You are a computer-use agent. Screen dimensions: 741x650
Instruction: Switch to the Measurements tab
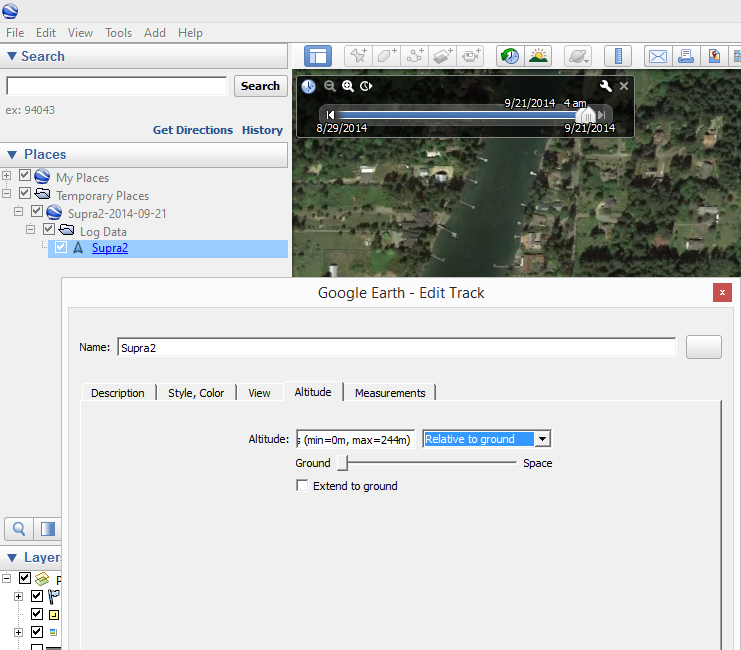(x=390, y=393)
